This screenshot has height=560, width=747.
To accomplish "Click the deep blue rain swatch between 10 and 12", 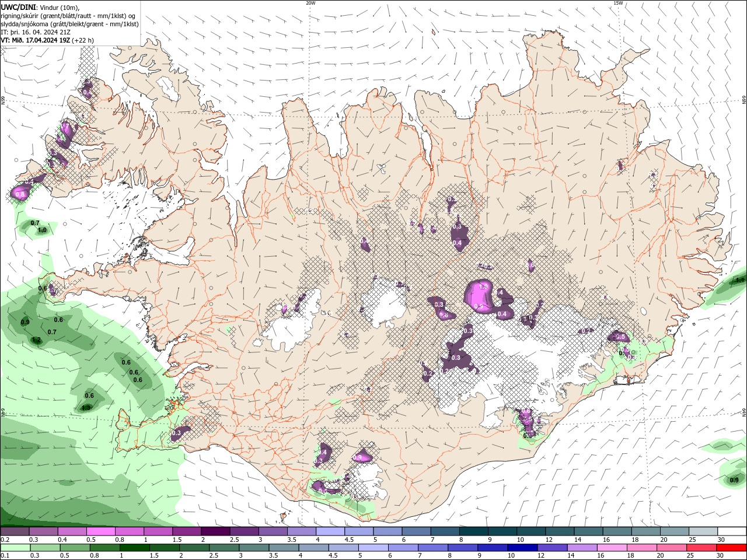I will point(522,548).
